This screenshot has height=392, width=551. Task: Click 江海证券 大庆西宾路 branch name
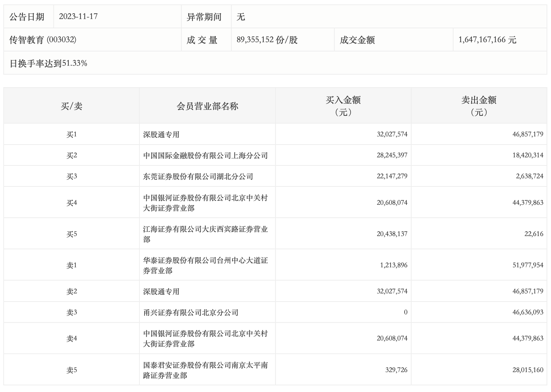pyautogui.click(x=205, y=234)
